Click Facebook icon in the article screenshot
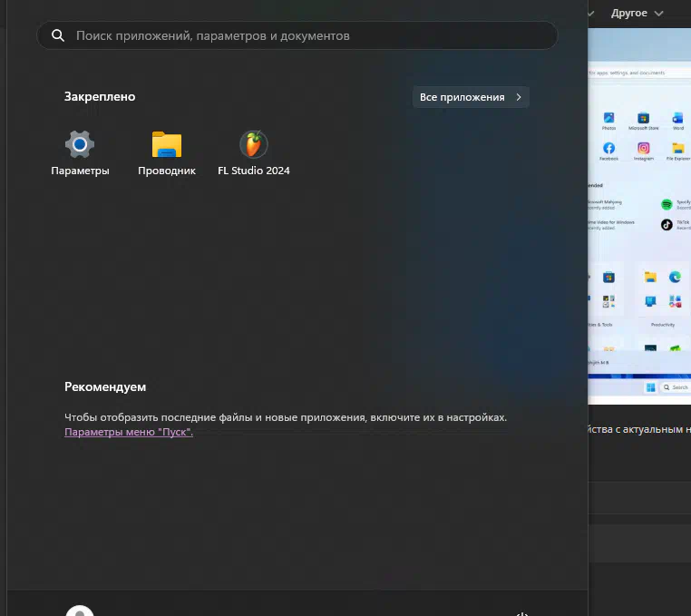This screenshot has width=691, height=616. (x=608, y=148)
